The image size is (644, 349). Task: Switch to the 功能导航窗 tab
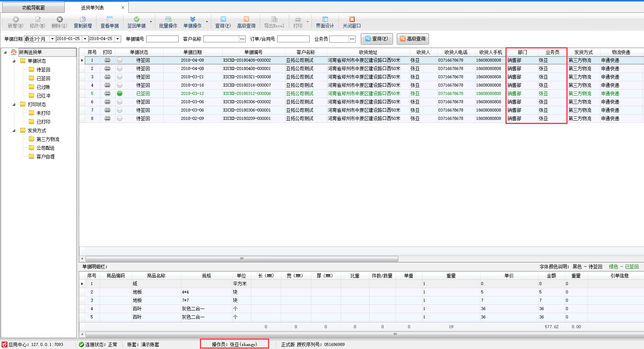click(x=33, y=8)
